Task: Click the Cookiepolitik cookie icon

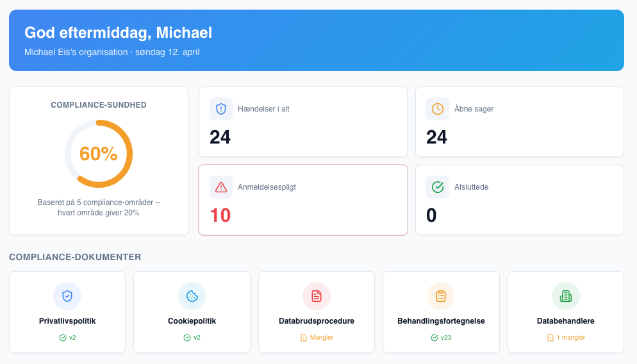Action: 192,296
